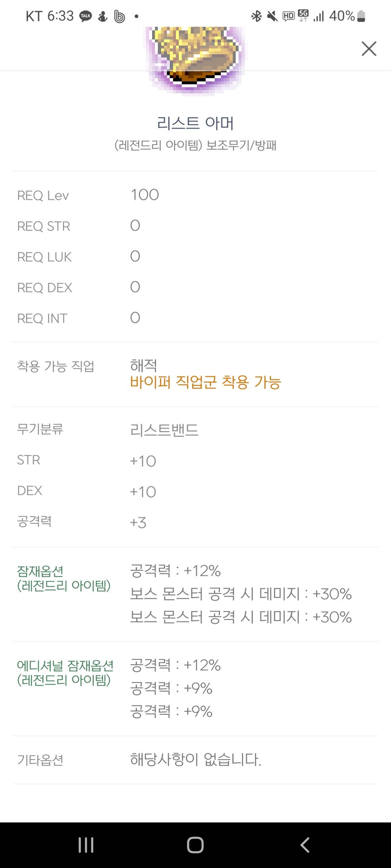Tap the 잠재옵션 green label
Image resolution: width=391 pixels, height=868 pixels.
pos(40,571)
